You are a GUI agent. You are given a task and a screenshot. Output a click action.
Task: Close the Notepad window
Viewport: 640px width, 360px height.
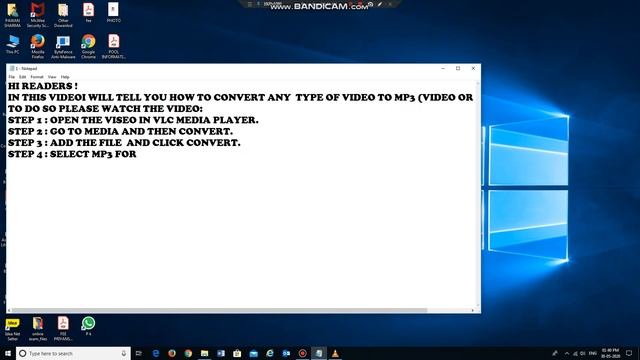click(473, 69)
